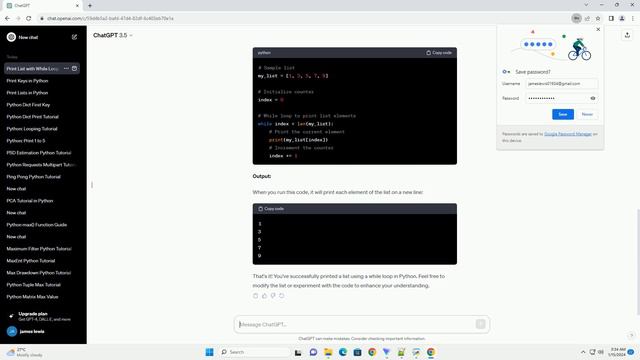Viewport: 640px width, 360px height.
Task: Open the Google Password Manager link
Action: [x=568, y=134]
